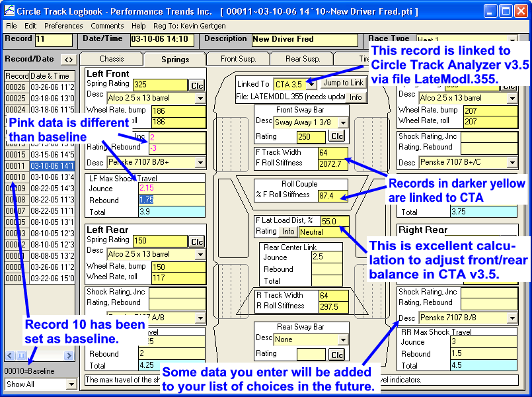
Task: Open the Penske 7107 A/B shock dropdown
Action: click(200, 318)
